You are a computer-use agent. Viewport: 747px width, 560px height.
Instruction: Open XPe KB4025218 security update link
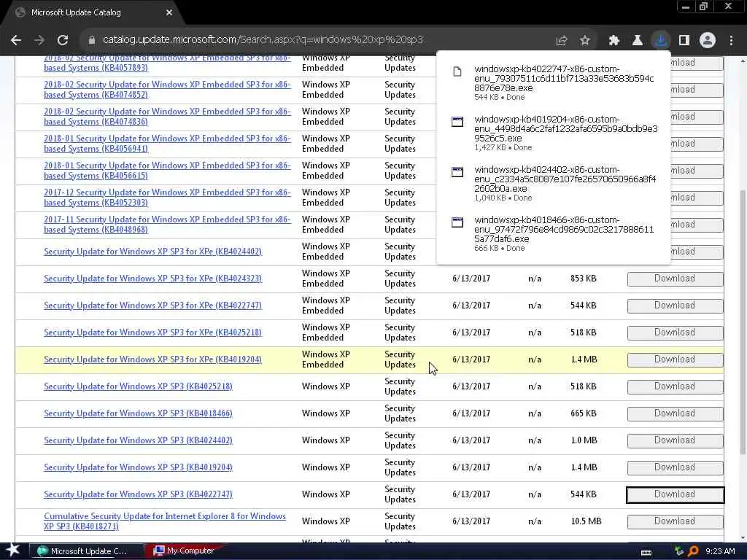[153, 332]
